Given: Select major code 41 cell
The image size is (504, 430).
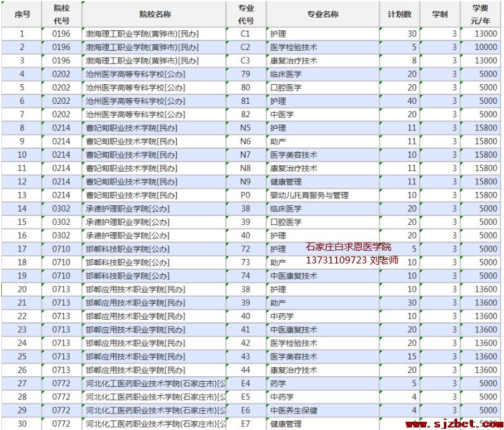Looking at the screenshot, I should coord(246,330).
